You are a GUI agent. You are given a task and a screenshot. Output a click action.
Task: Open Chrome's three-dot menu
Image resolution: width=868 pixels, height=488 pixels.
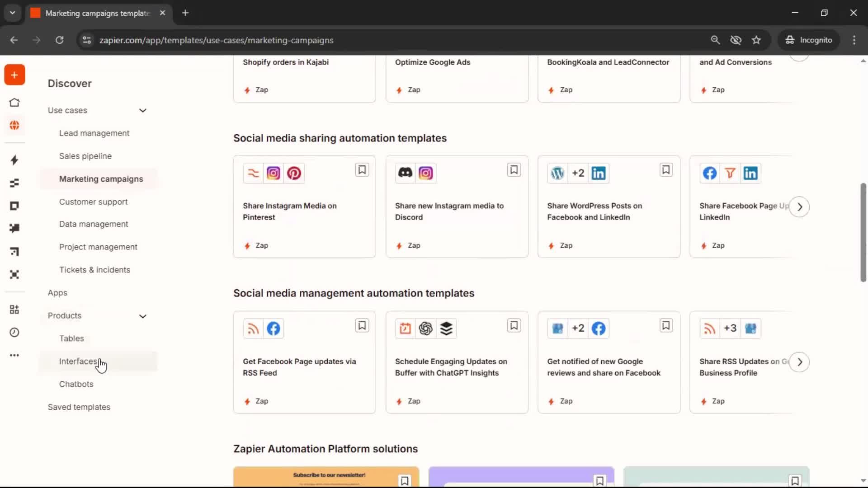(854, 40)
